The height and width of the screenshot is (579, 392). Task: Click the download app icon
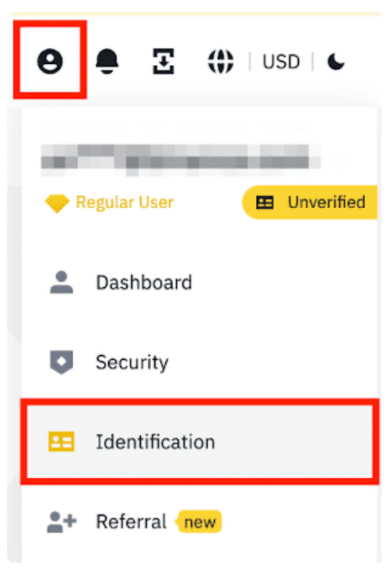click(x=164, y=61)
